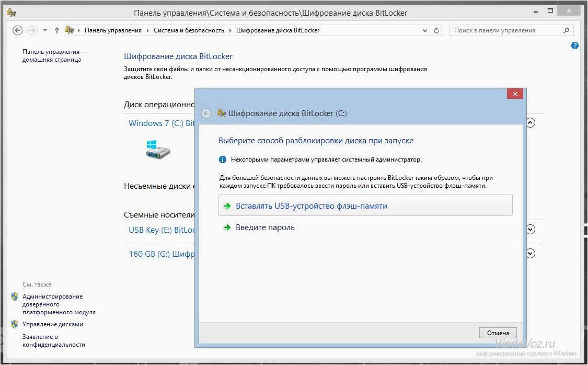This screenshot has height=365, width=588.
Task: Choose 'Вставлять USB-устройство флэш-памяти' option
Action: [365, 205]
